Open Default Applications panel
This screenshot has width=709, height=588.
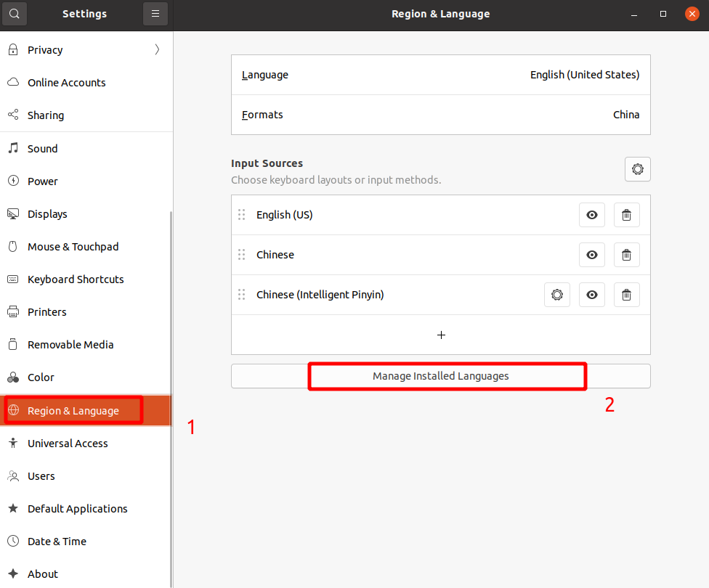86,508
